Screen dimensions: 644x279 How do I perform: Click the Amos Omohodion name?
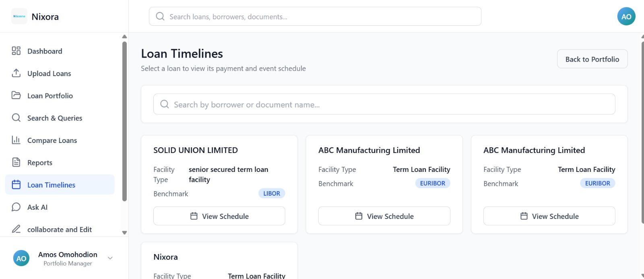(68, 254)
